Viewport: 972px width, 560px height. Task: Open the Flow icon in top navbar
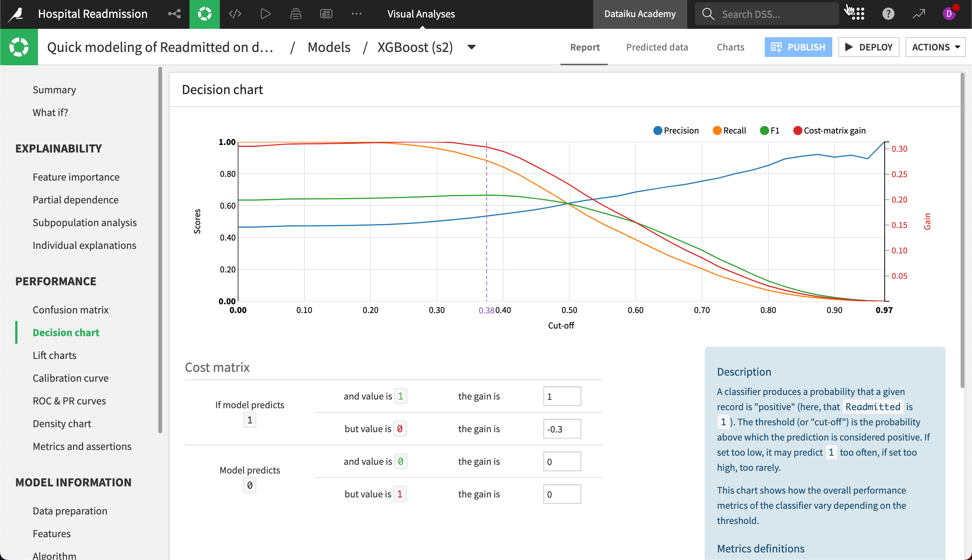pos(175,14)
